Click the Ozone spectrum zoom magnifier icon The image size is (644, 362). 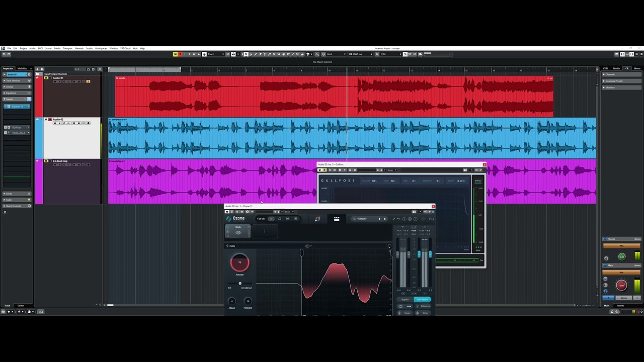pyautogui.click(x=389, y=246)
